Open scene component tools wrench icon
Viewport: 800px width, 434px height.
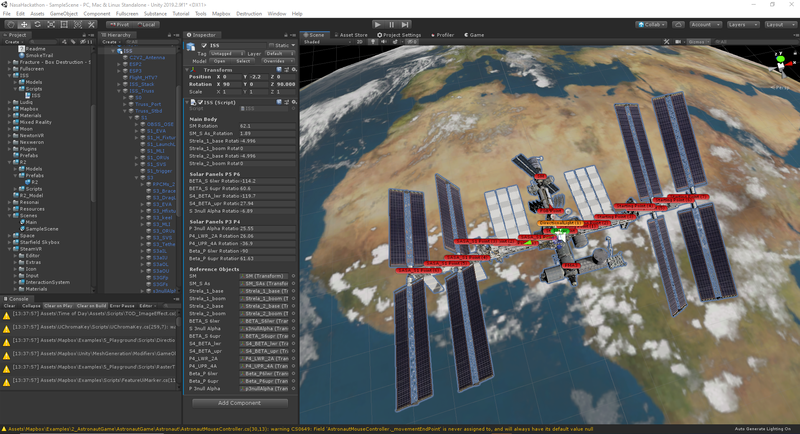pos(666,42)
